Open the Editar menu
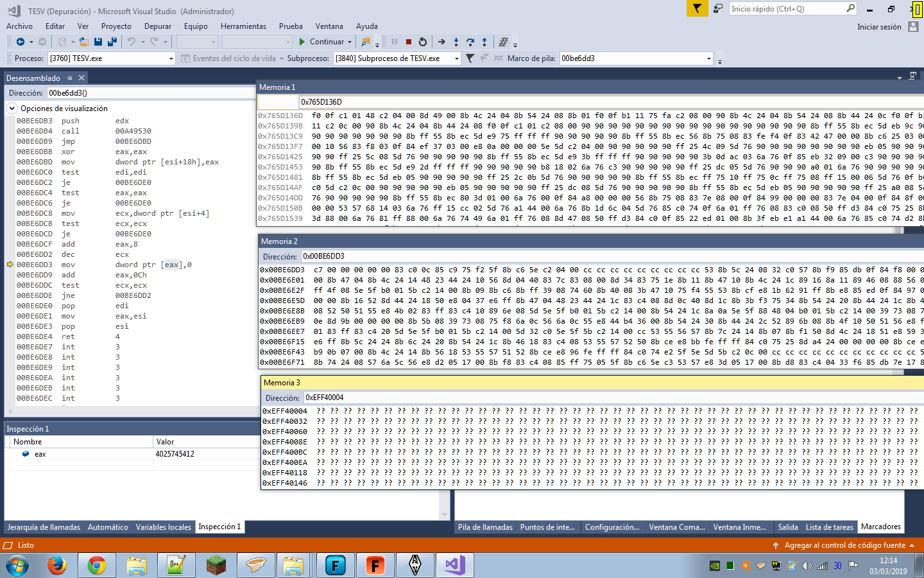Viewport: 924px width, 578px height. click(55, 26)
